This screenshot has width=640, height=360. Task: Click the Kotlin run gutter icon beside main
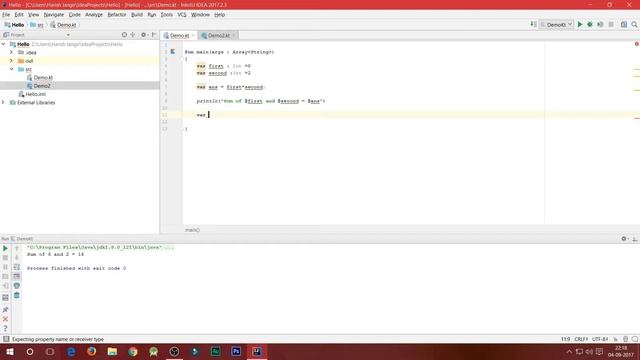click(173, 51)
